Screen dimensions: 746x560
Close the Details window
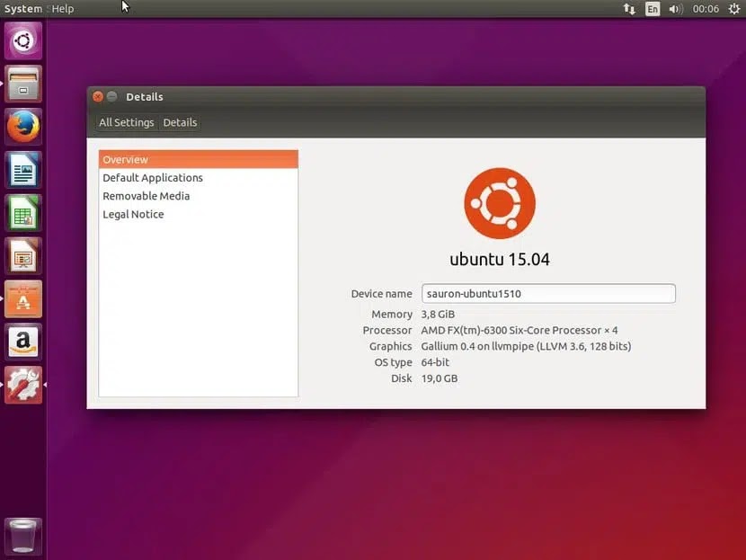pyautogui.click(x=98, y=96)
